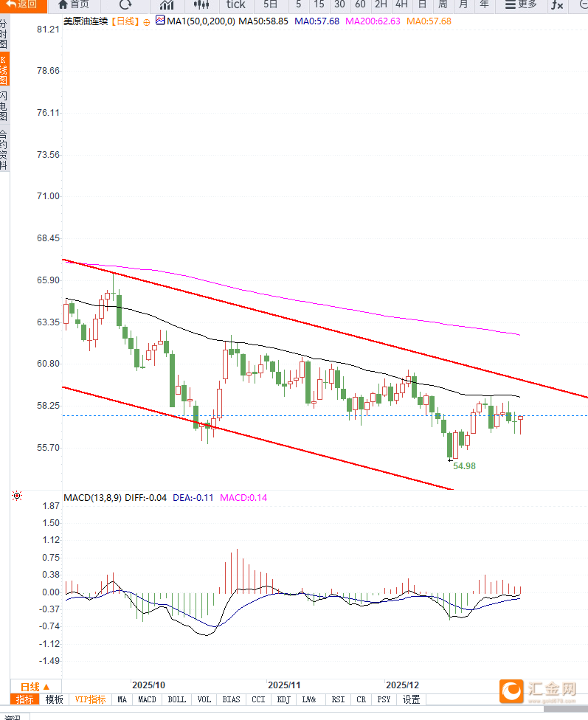
Task: Switch to 闪电图 side tab
Action: pyautogui.click(x=4, y=105)
